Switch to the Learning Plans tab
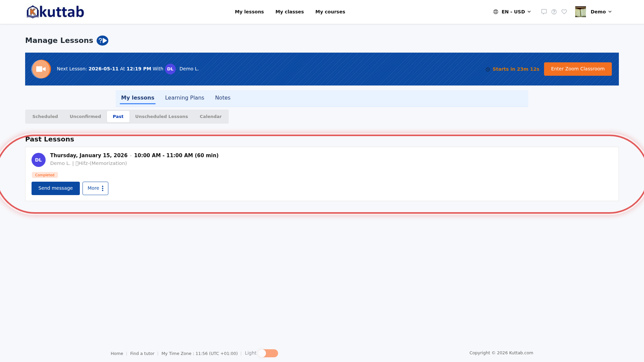 click(x=184, y=98)
